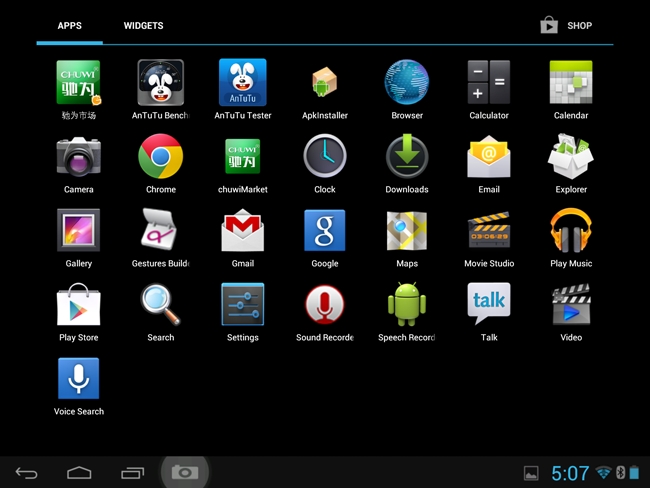Switch to the WIDGETS tab
The width and height of the screenshot is (650, 488).
(143, 26)
